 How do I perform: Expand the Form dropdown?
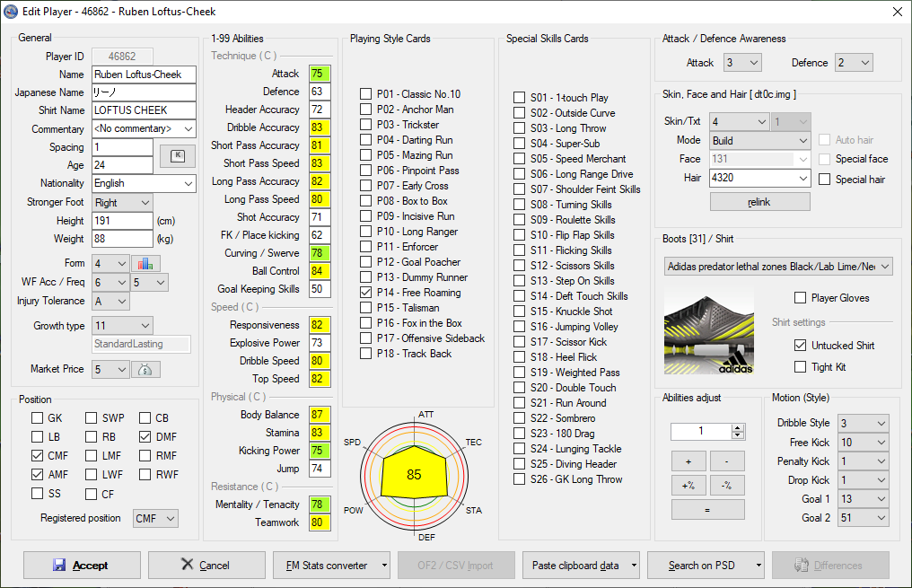click(x=110, y=263)
